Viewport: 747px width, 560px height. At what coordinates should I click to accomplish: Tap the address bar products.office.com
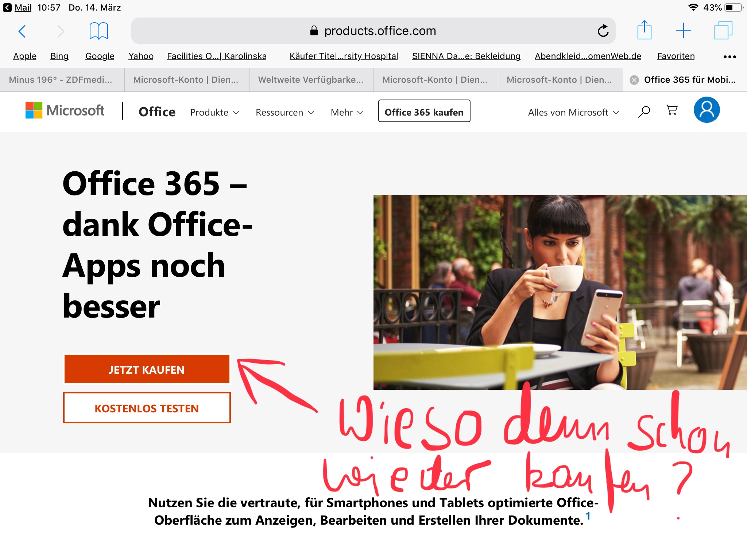(373, 31)
